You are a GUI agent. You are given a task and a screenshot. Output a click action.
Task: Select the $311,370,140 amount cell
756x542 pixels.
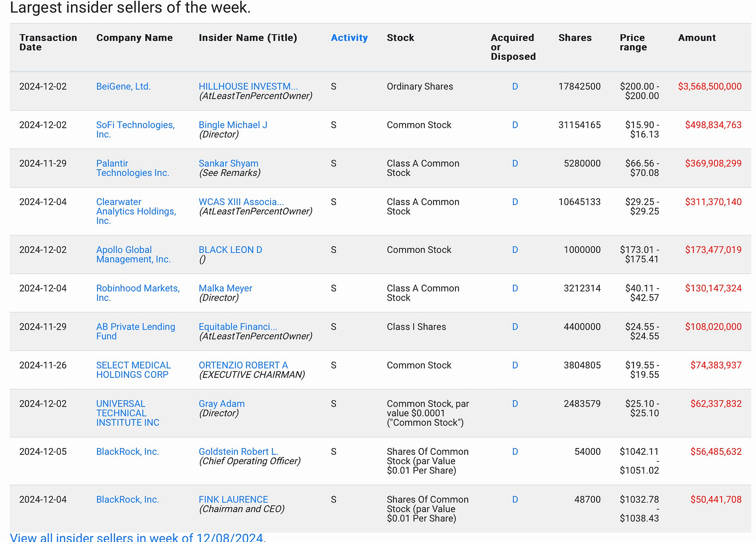click(713, 202)
